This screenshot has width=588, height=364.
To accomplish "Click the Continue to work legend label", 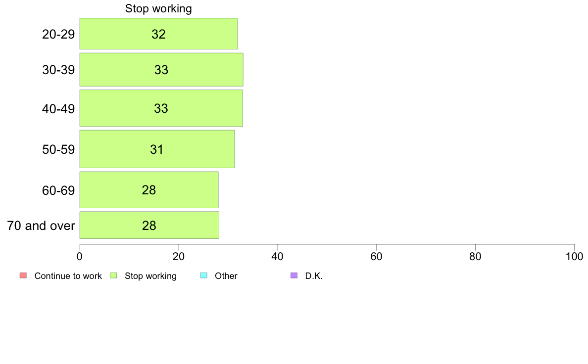I will tap(68, 276).
